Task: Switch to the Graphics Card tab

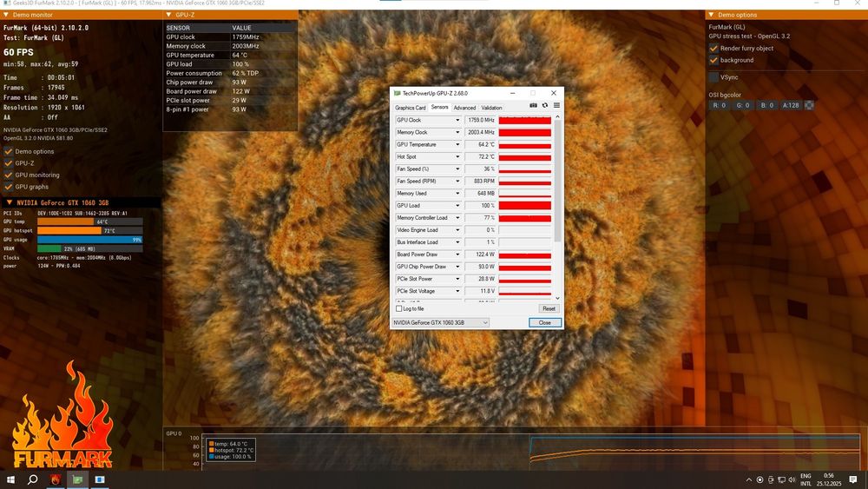Action: [x=411, y=108]
